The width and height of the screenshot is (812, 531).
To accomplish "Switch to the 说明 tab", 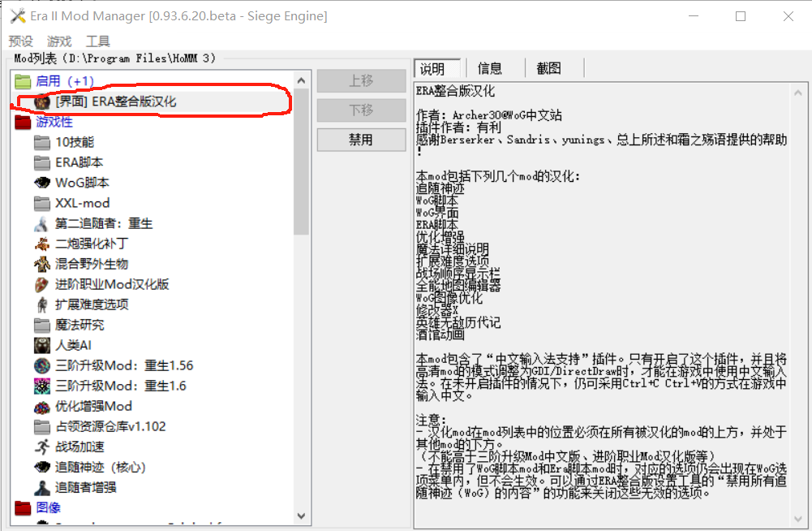I will tap(437, 68).
